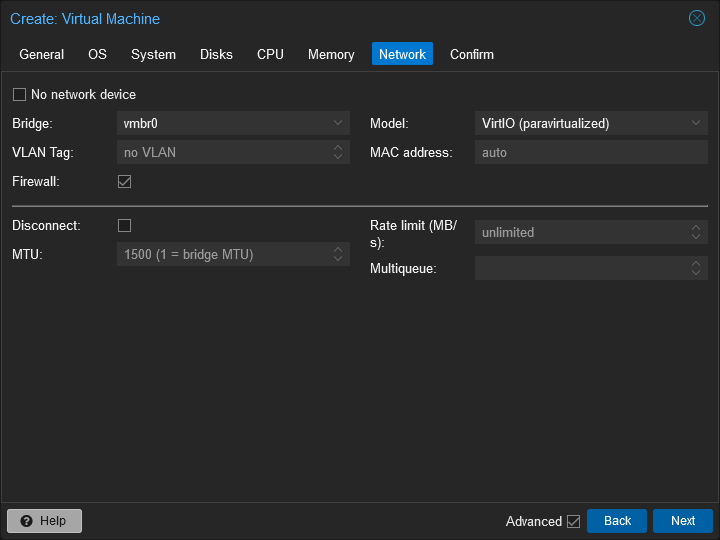Viewport: 720px width, 540px height.
Task: Click the Multiqueue spinner arrows
Action: [696, 268]
